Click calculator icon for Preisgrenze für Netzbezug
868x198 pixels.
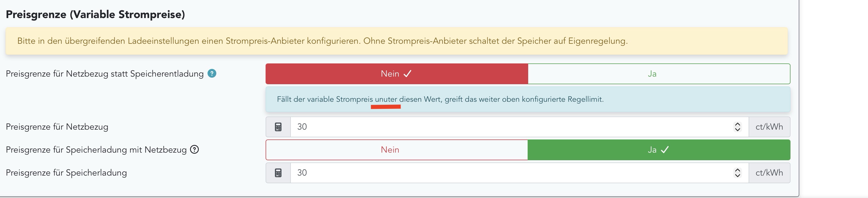click(278, 127)
